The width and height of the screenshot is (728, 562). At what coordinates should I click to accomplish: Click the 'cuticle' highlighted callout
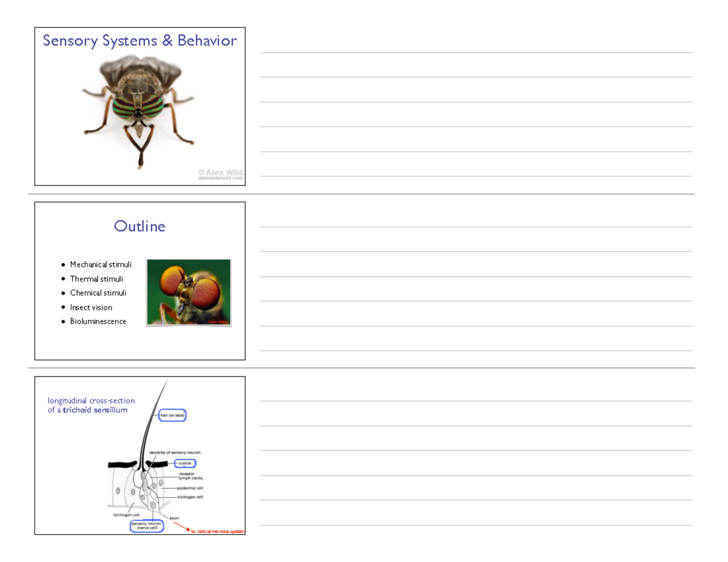[x=186, y=463]
